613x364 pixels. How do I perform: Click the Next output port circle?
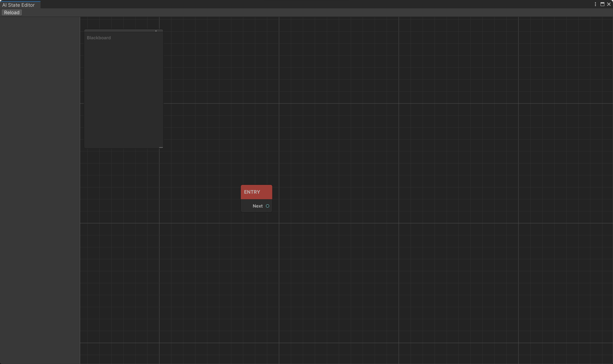click(268, 206)
